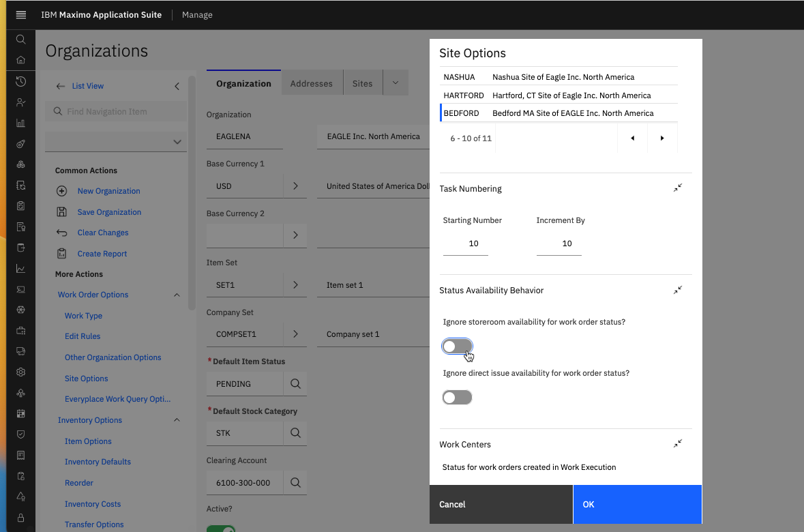Screen dimensions: 804x532
Task: Open the history clock icon in sidebar
Action: tap(20, 81)
